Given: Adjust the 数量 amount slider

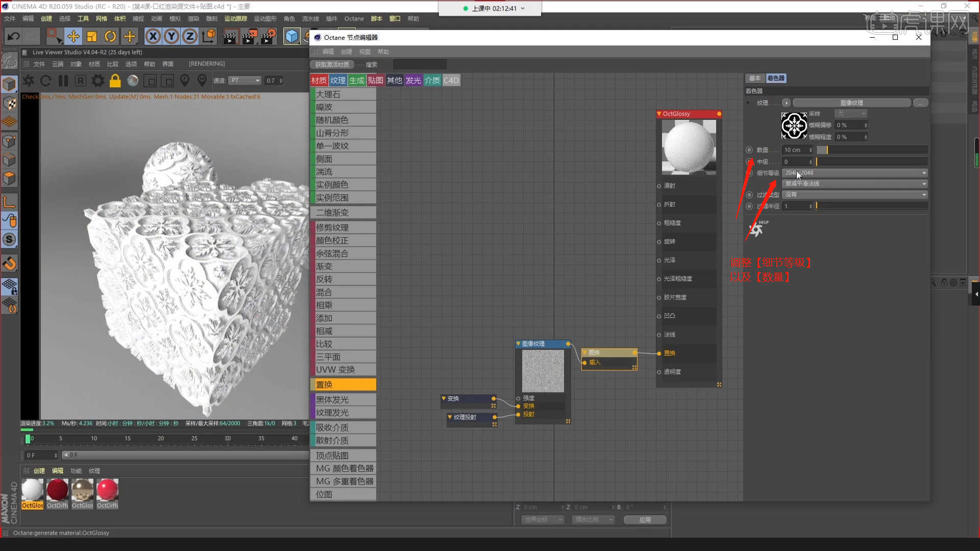Looking at the screenshot, I should pos(872,150).
